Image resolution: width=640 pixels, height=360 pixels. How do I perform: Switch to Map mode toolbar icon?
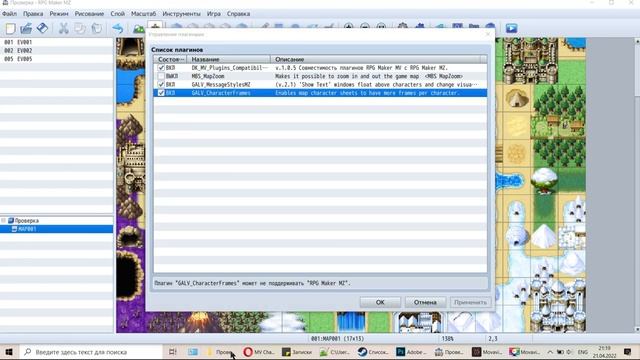coord(139,29)
